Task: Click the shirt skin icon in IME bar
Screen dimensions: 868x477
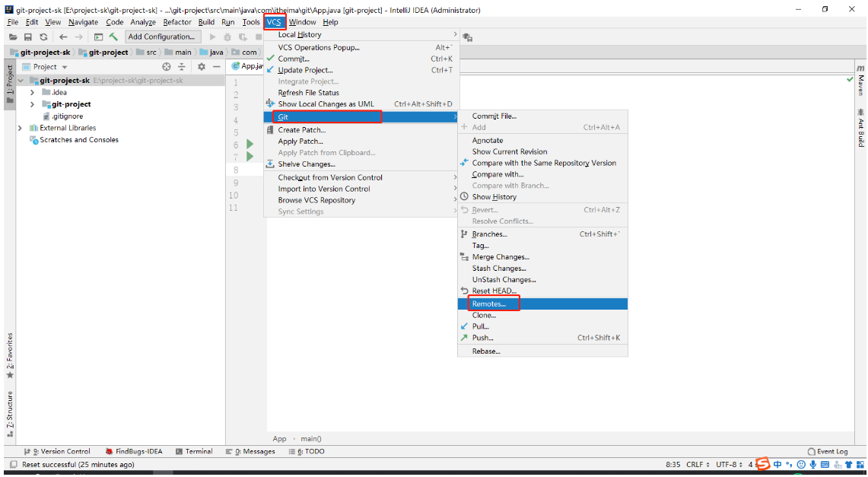Action: click(848, 464)
